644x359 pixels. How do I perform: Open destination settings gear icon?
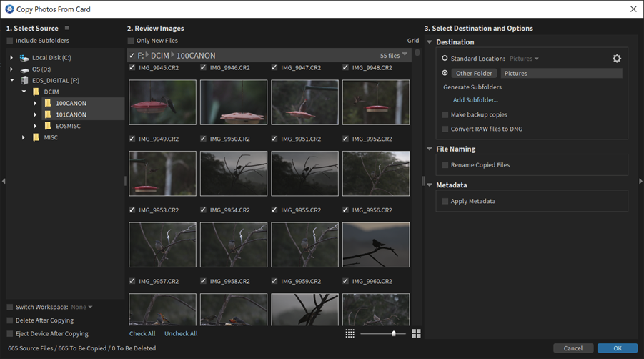[x=617, y=59]
